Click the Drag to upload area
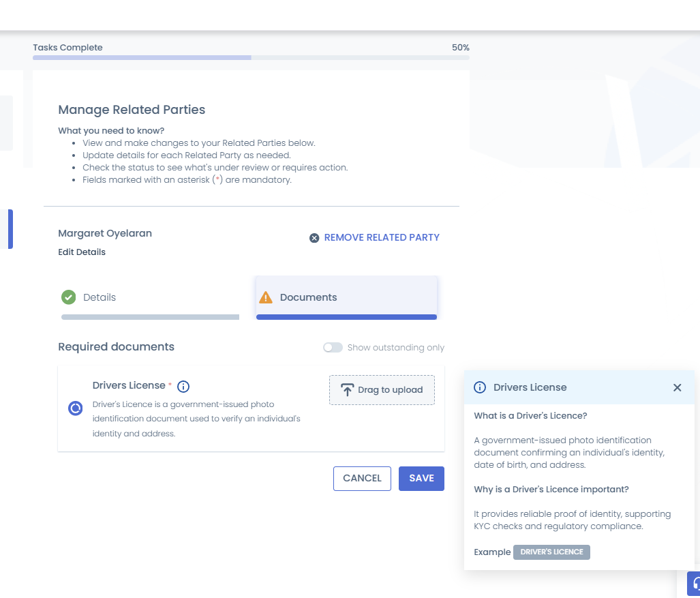This screenshot has width=700, height=598. coord(382,390)
